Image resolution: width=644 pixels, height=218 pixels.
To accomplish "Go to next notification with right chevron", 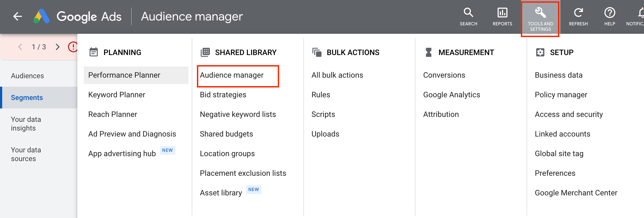I will tap(57, 47).
